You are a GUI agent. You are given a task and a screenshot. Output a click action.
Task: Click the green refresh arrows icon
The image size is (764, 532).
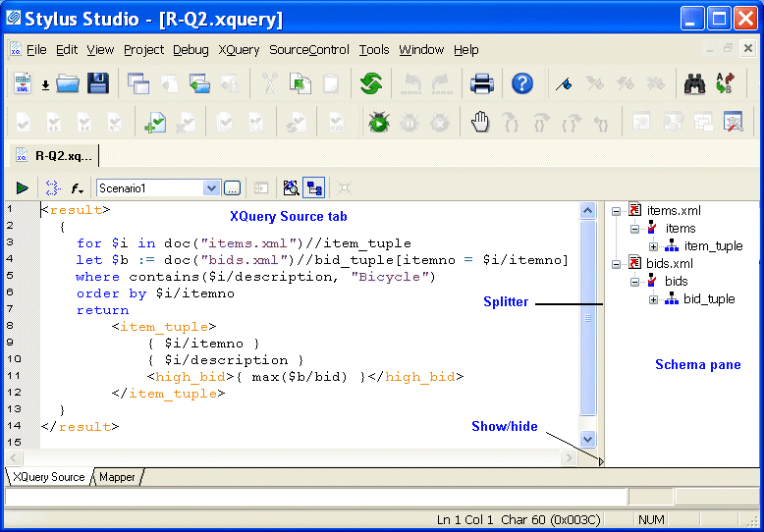(x=370, y=84)
